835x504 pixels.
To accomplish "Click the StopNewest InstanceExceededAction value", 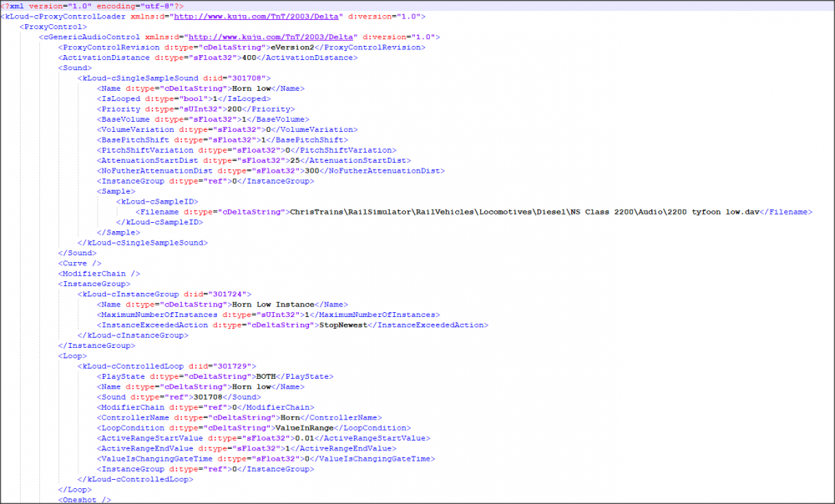I will (x=342, y=325).
